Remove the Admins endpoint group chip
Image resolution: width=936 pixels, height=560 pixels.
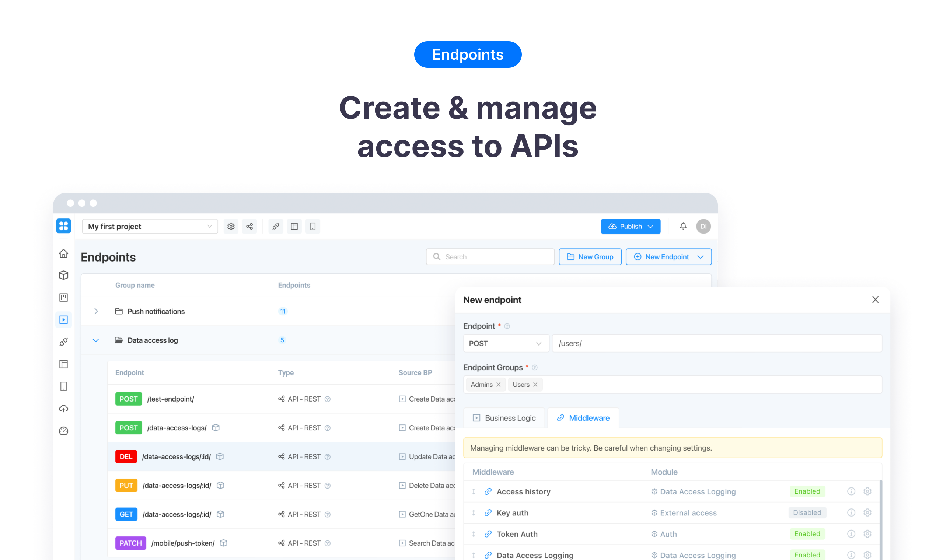coord(499,384)
